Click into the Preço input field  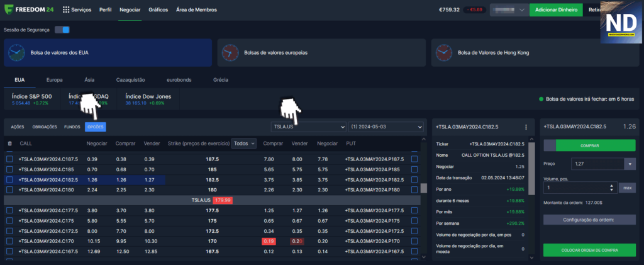pyautogui.click(x=597, y=164)
